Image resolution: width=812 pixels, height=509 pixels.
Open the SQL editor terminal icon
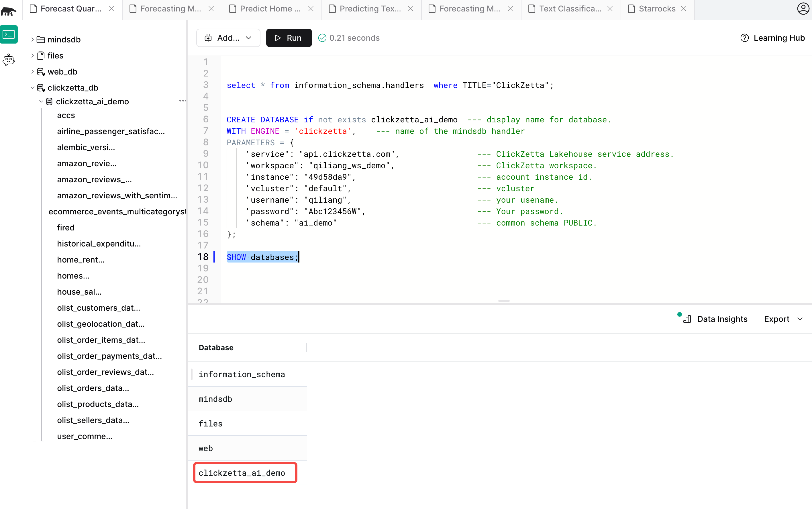(x=9, y=35)
